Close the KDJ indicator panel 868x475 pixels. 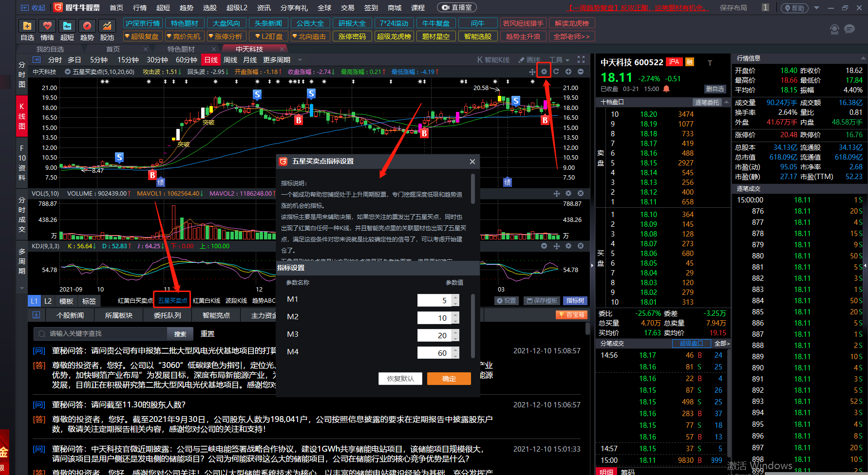581,246
